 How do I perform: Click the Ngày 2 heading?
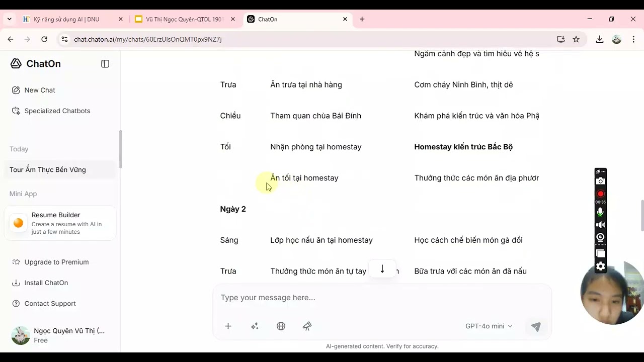pyautogui.click(x=233, y=209)
